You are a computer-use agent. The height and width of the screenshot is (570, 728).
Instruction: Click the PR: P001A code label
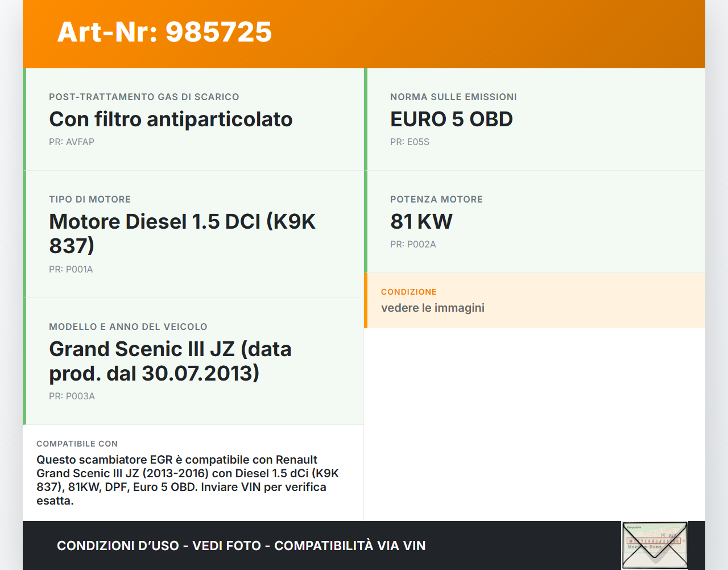(71, 269)
